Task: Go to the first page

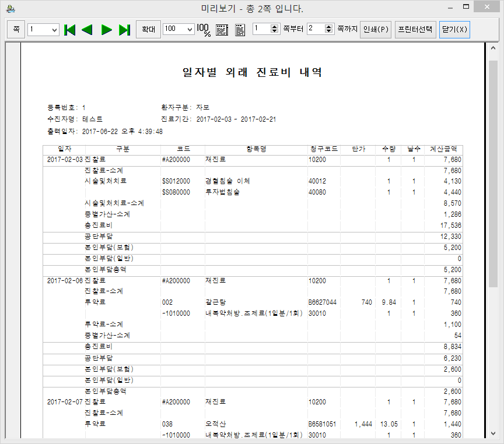Action: click(x=70, y=29)
